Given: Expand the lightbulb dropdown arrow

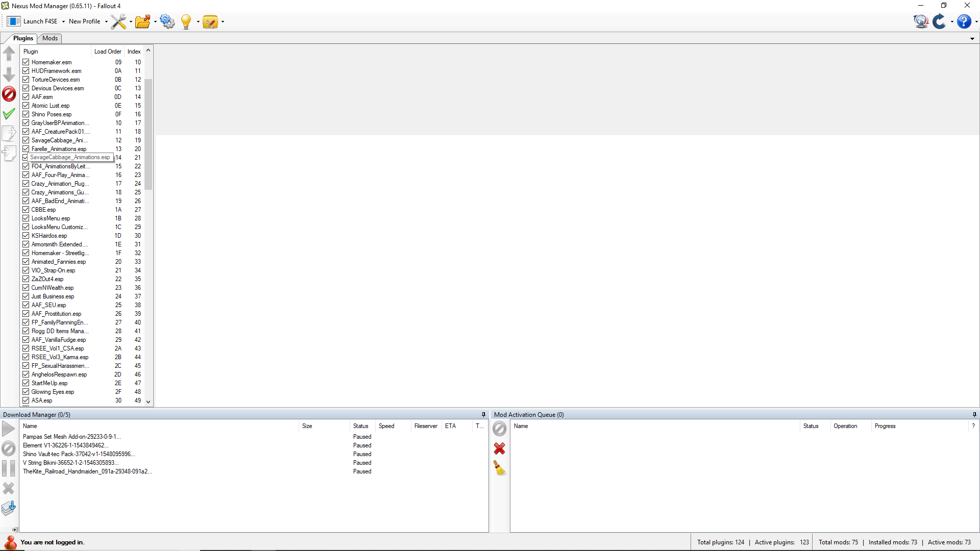Looking at the screenshot, I should (x=198, y=21).
